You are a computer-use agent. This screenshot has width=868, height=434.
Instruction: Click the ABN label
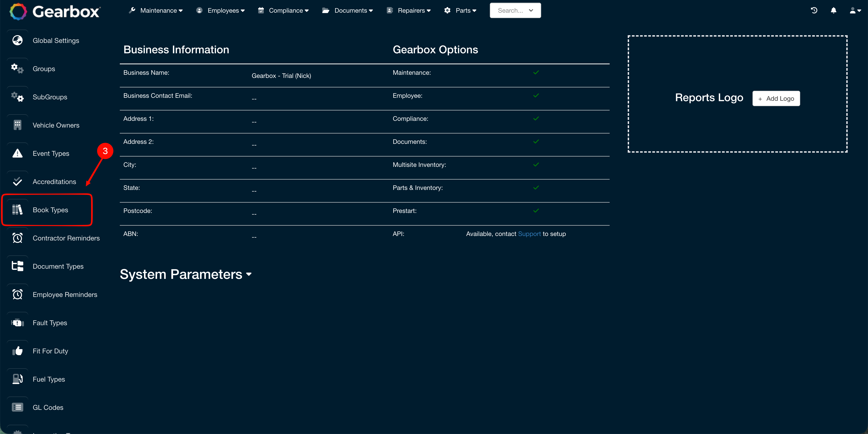click(131, 234)
